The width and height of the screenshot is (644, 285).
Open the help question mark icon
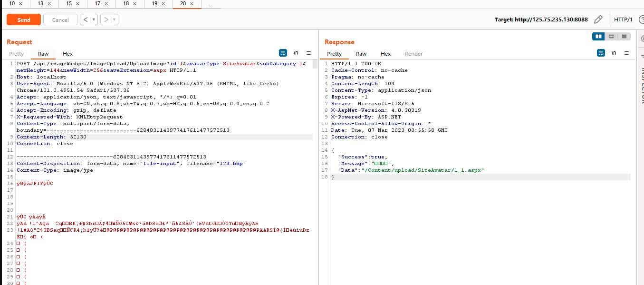tap(641, 20)
